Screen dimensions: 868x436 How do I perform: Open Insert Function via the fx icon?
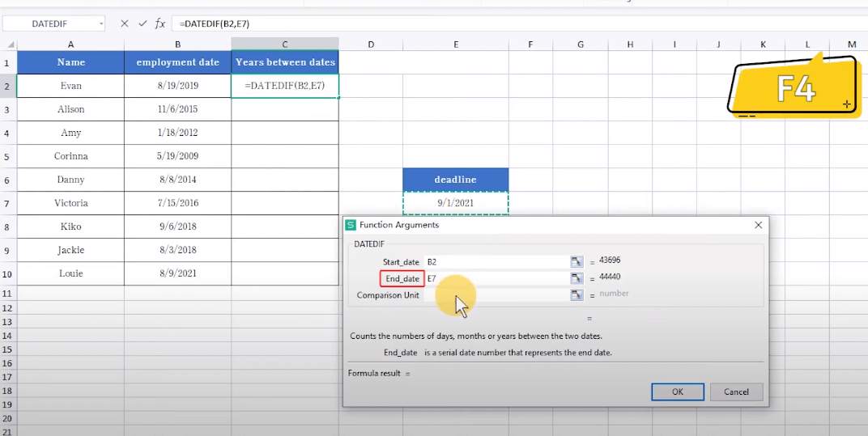pos(160,23)
